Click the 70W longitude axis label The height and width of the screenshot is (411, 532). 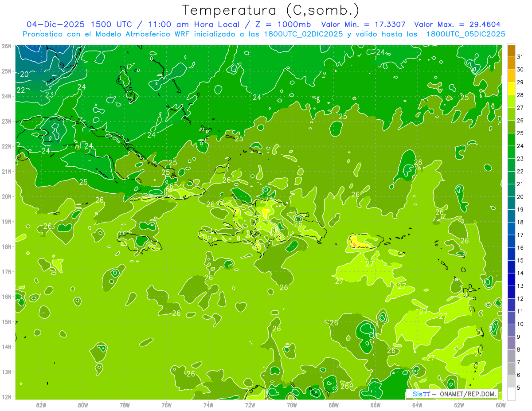coord(292,405)
